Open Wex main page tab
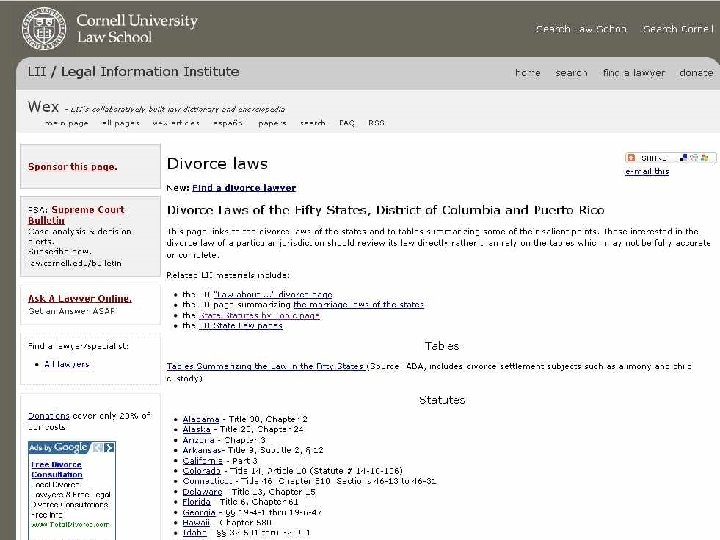Image resolution: width=720 pixels, height=540 pixels. [x=66, y=123]
